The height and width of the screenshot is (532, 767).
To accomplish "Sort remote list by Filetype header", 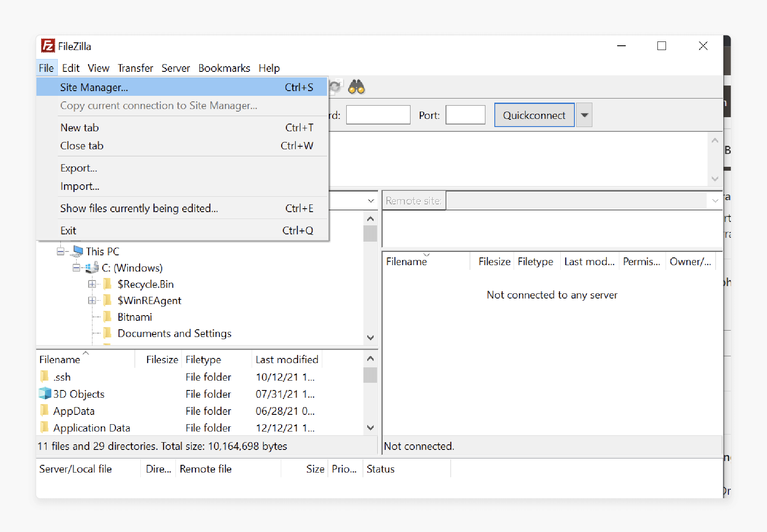I will (x=537, y=261).
